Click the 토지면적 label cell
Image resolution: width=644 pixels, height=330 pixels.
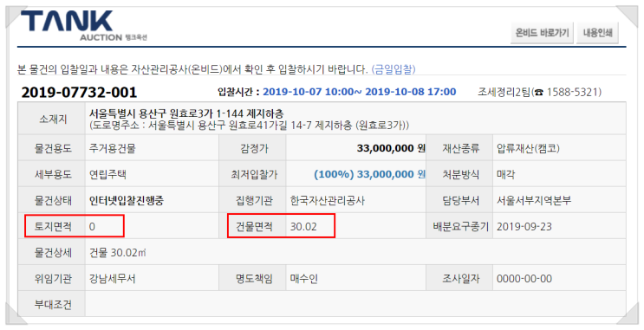(x=52, y=226)
